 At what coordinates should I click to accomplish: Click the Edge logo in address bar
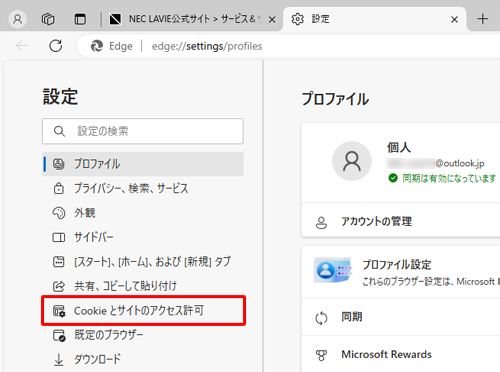97,46
